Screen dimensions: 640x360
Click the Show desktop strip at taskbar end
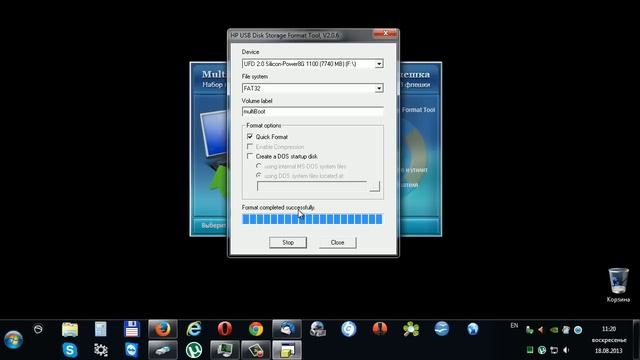pos(636,340)
